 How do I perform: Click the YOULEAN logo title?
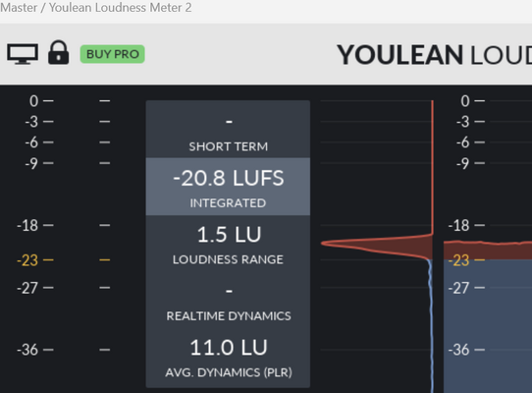400,54
